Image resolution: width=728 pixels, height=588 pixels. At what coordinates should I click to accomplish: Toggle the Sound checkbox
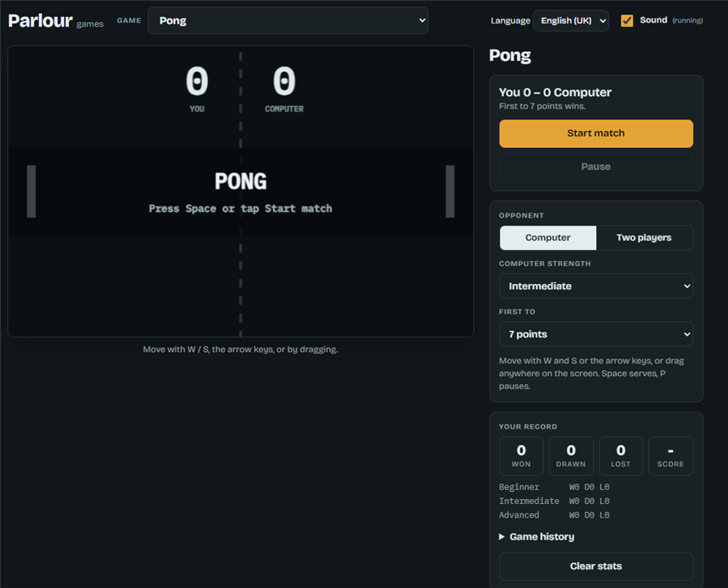pyautogui.click(x=627, y=20)
